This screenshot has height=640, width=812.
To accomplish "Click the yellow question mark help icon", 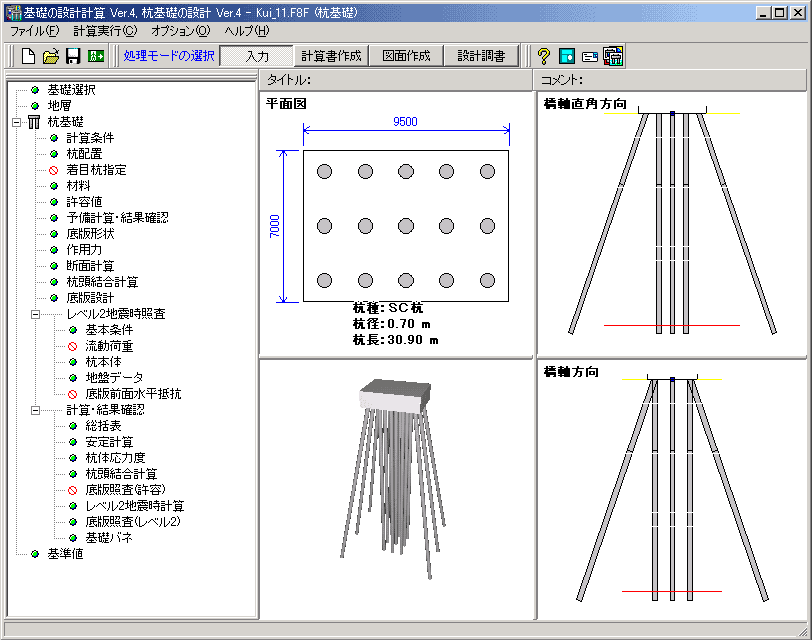I will point(544,56).
